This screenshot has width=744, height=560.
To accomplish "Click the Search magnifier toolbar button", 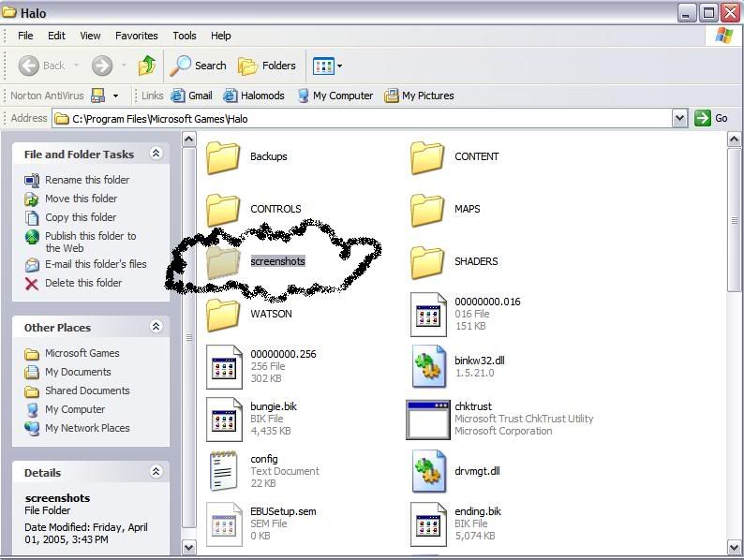I will coord(199,66).
